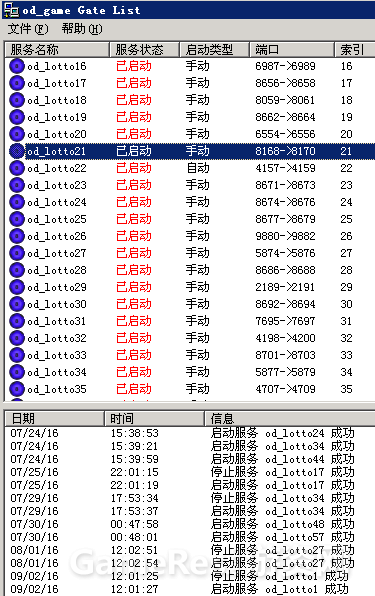375x596 pixels.
Task: Sort log by 日期 column header
Action: tap(55, 418)
